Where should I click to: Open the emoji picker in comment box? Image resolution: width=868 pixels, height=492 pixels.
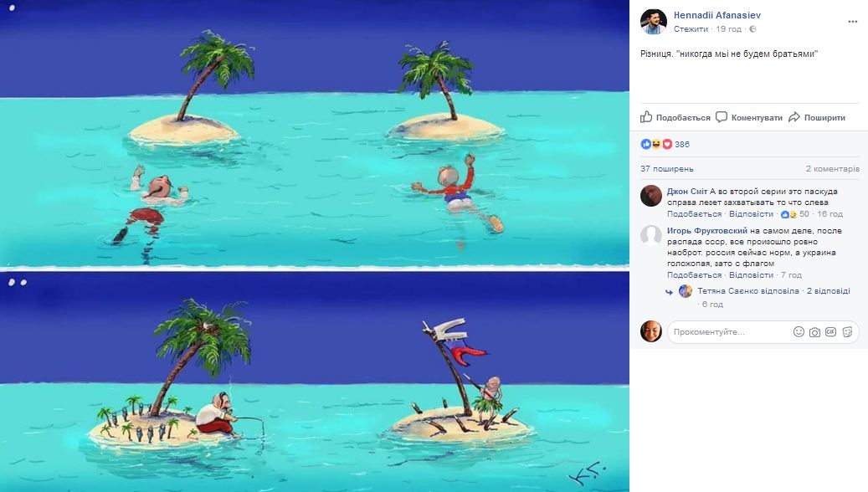pos(798,332)
